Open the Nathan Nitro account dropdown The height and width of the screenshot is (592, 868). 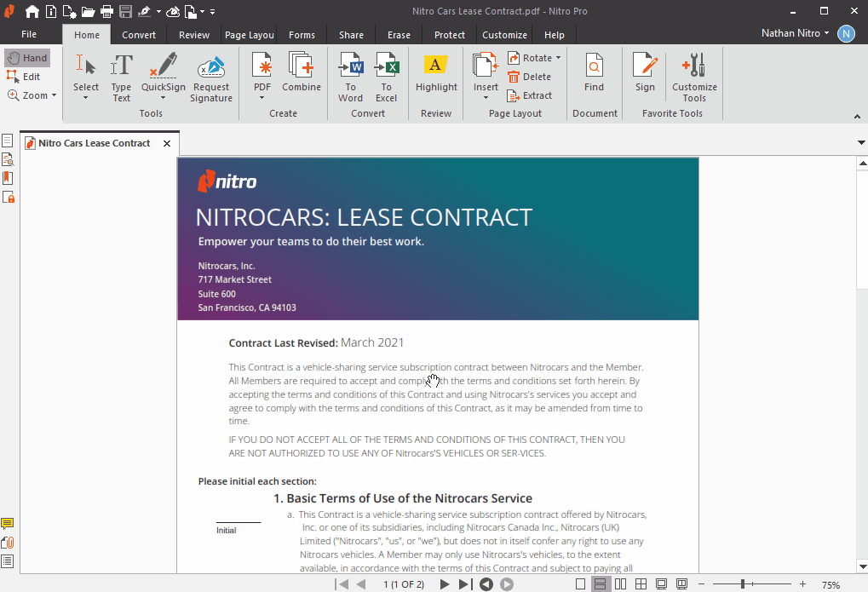(x=795, y=34)
